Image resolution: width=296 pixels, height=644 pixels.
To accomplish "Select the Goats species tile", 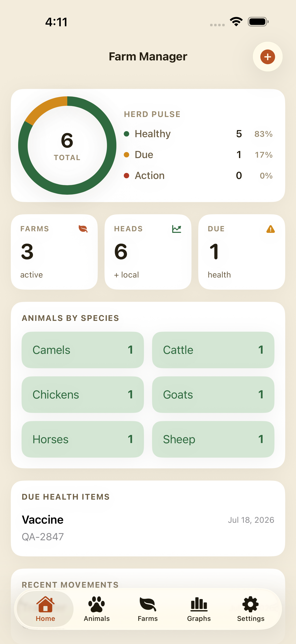I will click(x=213, y=395).
